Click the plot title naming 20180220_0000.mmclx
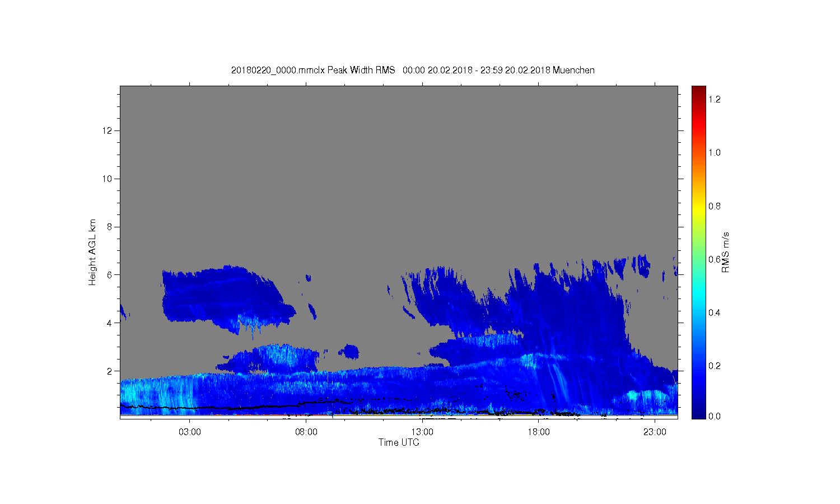The height and width of the screenshot is (504, 840). point(413,70)
